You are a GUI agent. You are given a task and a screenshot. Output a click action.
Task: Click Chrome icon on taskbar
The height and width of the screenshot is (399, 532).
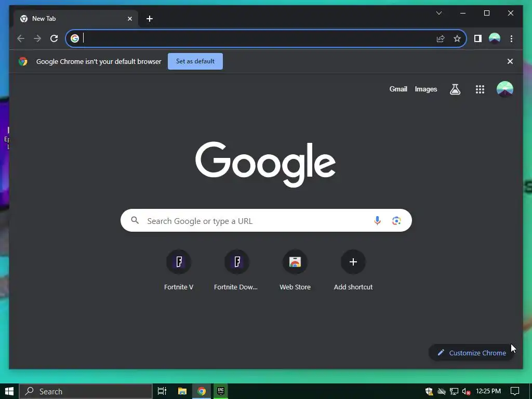pos(202,391)
